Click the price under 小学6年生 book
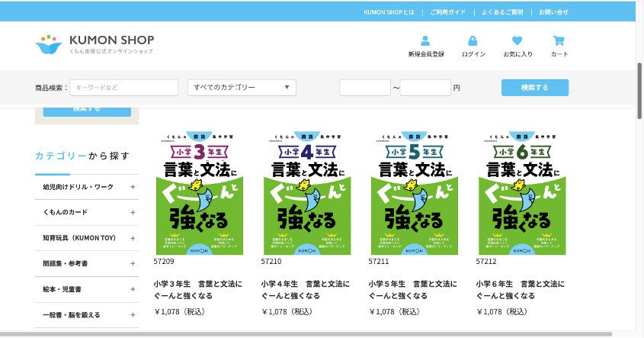This screenshot has width=644, height=338. [x=502, y=312]
